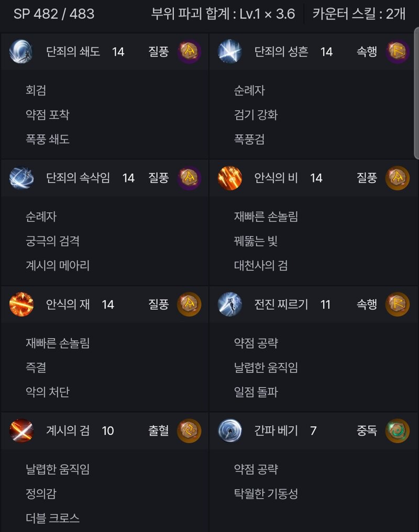Click the SP 482 / 483 indicator
The image size is (419, 532).
pos(54,14)
